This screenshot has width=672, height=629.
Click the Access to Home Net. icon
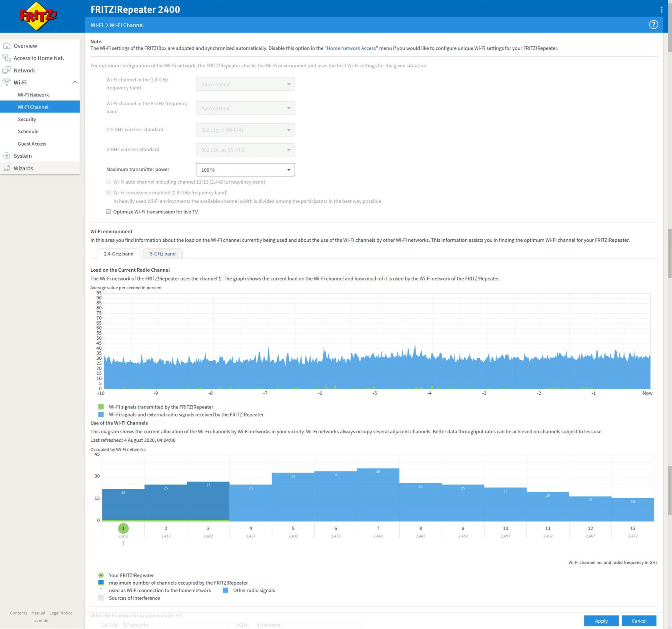(6, 58)
